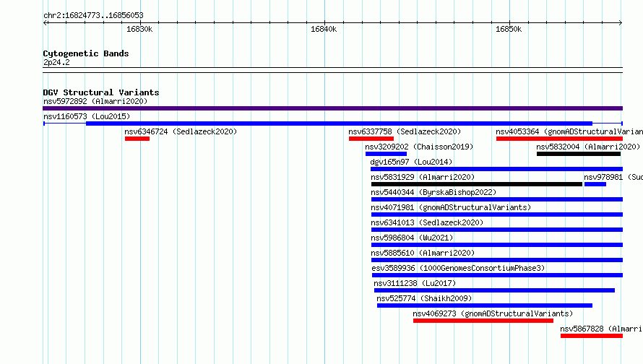Open nsv5440344 (ByrskaBishop2022) label

tap(433, 192)
